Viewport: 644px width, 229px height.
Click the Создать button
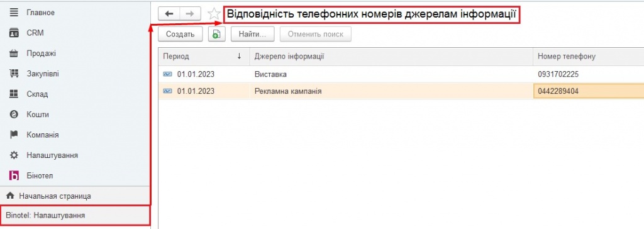point(180,35)
